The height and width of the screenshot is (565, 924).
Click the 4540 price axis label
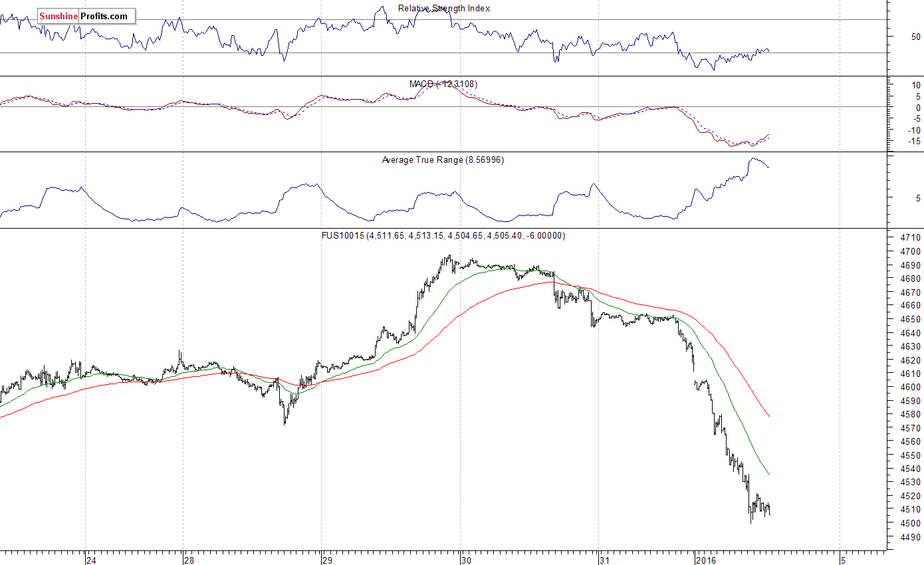click(911, 469)
